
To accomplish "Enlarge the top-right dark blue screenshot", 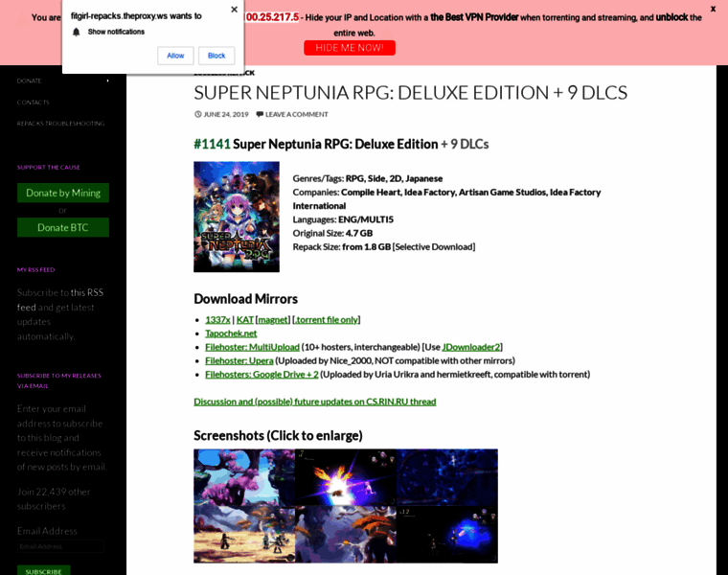I will [447, 477].
